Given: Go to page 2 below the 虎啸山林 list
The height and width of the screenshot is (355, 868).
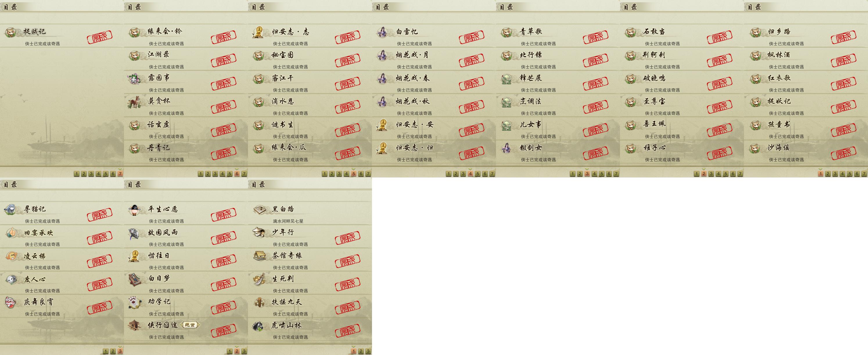Looking at the screenshot, I should tap(361, 351).
